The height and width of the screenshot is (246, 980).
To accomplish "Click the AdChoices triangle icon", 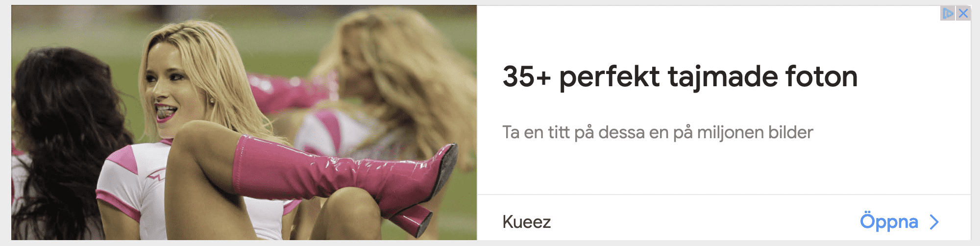I will pos(948,13).
